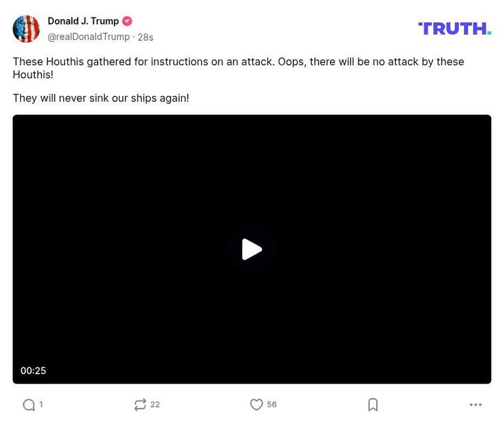Open the @realDonaldTrump username link
The height and width of the screenshot is (431, 504).
tap(88, 36)
